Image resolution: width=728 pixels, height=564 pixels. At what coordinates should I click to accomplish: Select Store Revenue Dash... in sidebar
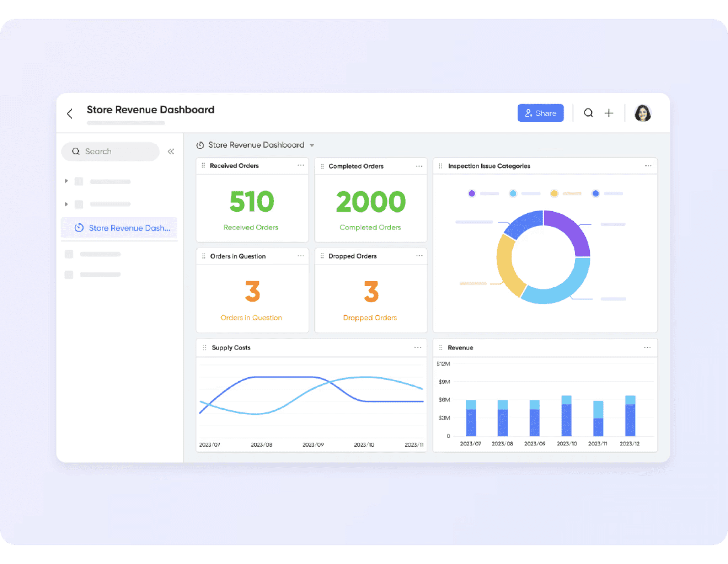coord(119,228)
